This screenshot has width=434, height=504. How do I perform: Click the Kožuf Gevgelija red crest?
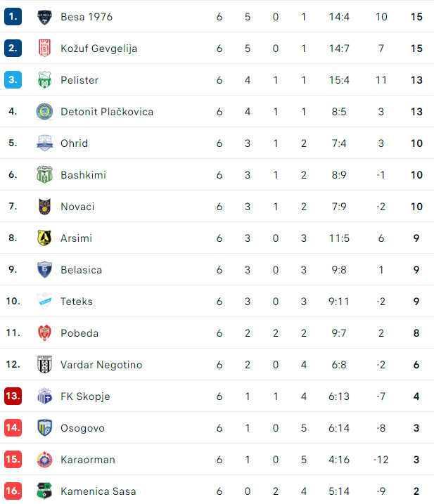point(44,49)
